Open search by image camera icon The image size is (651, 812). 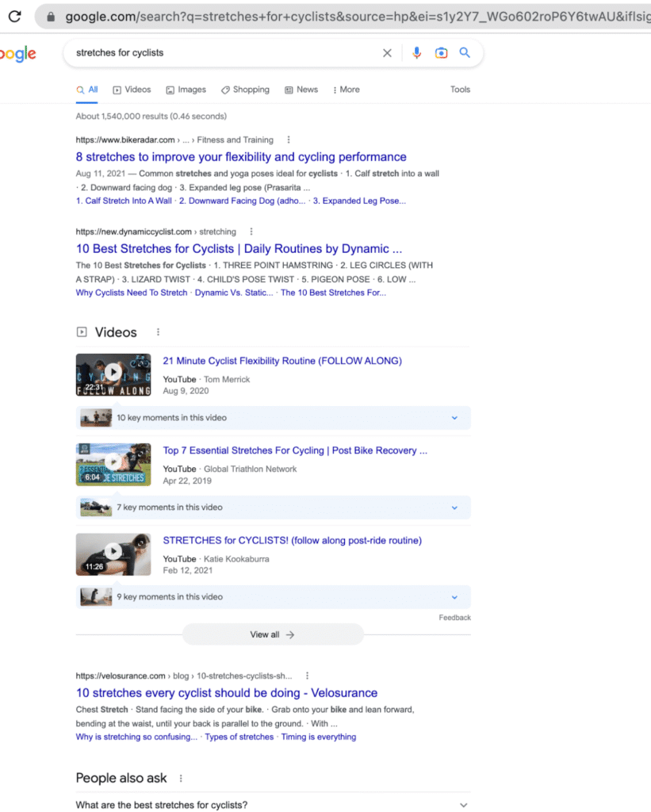[441, 52]
